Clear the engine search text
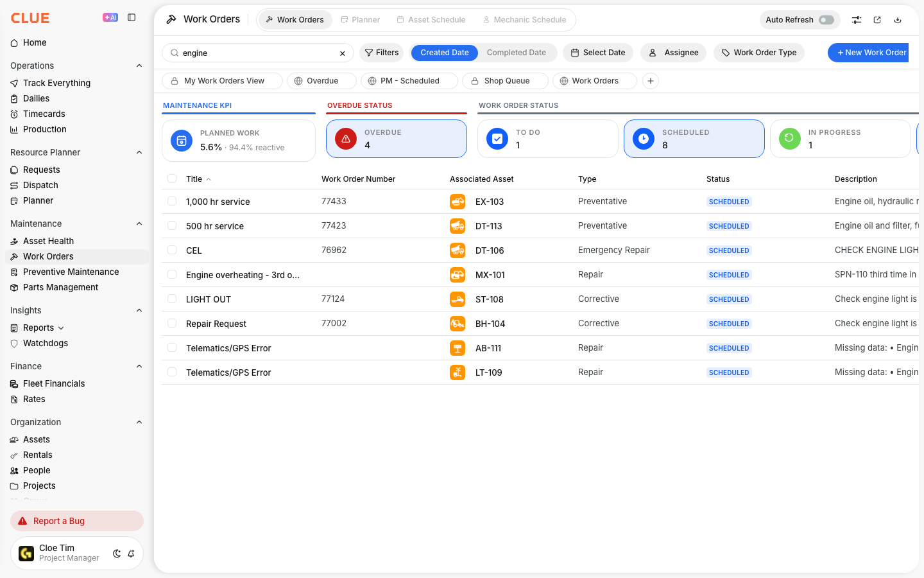 [x=343, y=53]
